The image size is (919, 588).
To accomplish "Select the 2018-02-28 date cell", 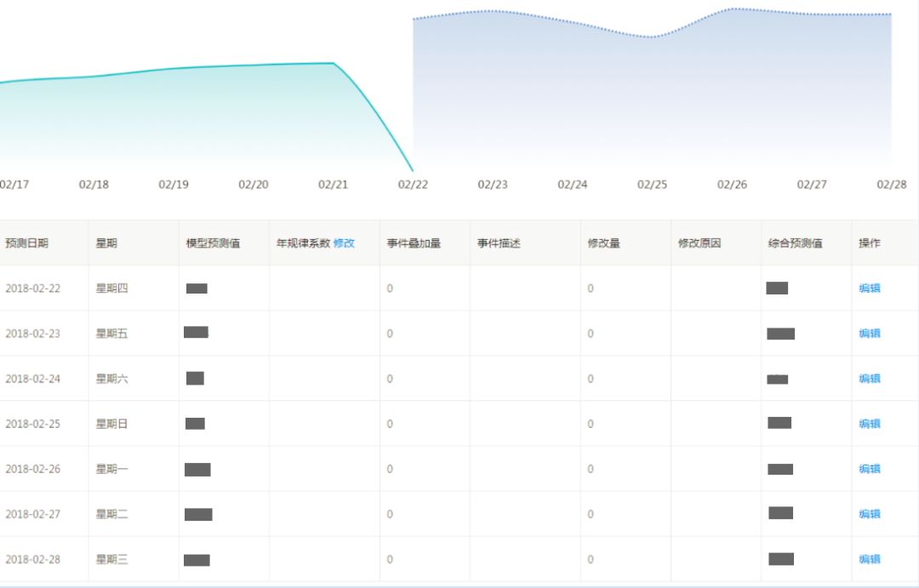I will coord(33,559).
